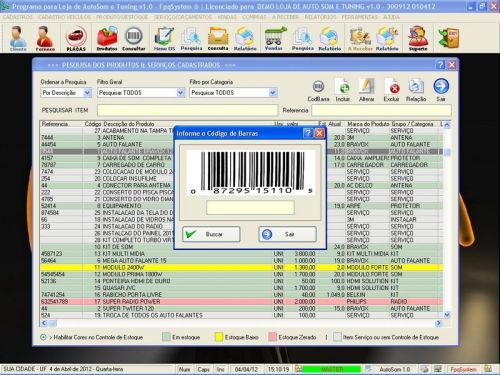Open the Suporte headset icon
The width and height of the screenshot is (500, 375).
click(418, 39)
